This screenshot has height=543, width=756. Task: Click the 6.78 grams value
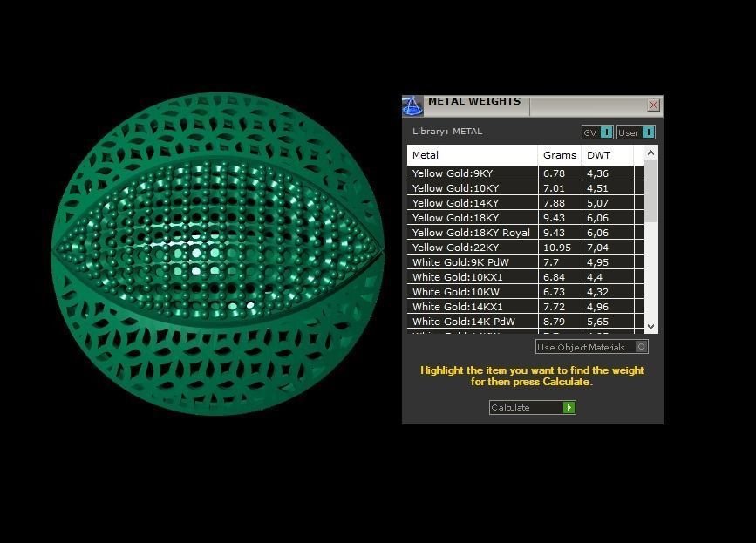(x=554, y=173)
